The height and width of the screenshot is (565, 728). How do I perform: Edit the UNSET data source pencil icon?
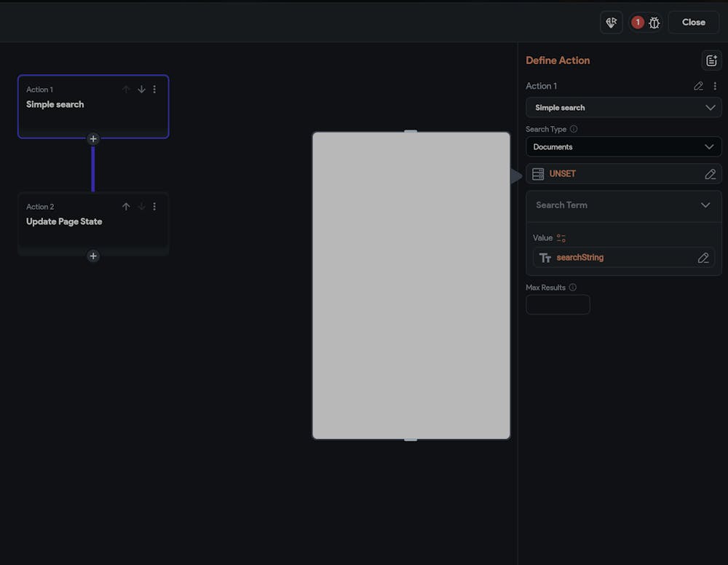(x=710, y=174)
